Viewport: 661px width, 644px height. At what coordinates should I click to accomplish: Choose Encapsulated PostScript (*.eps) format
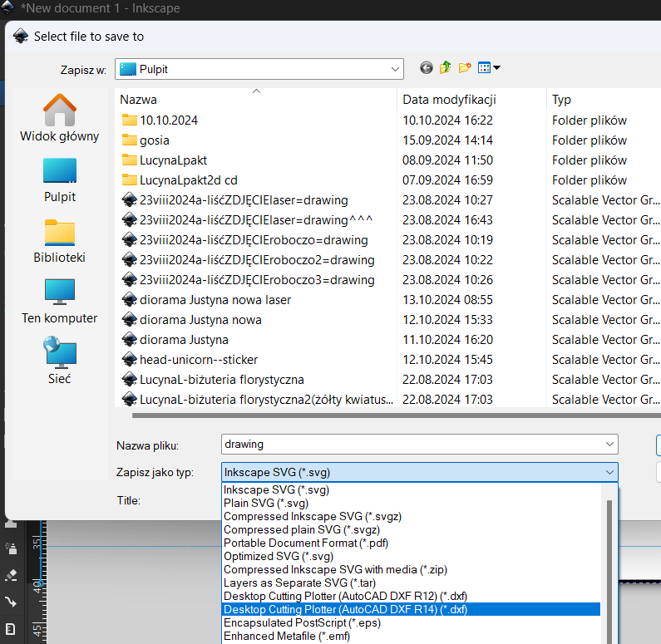[x=411, y=622]
